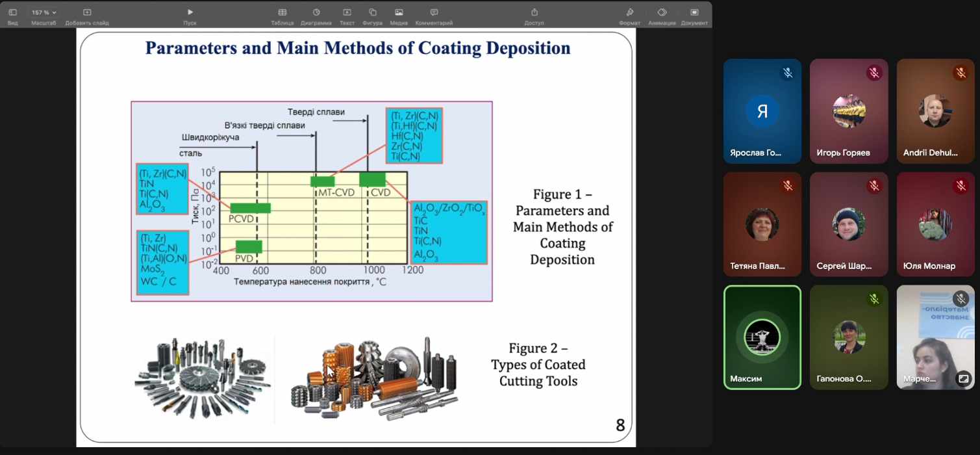Add a text box with the Текст icon
This screenshot has height=455, width=980.
point(347,12)
